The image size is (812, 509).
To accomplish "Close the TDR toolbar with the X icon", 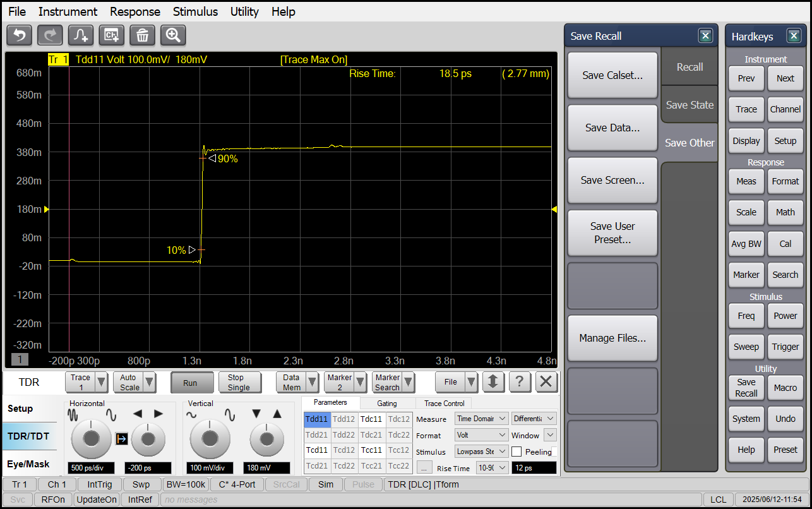I will 546,381.
